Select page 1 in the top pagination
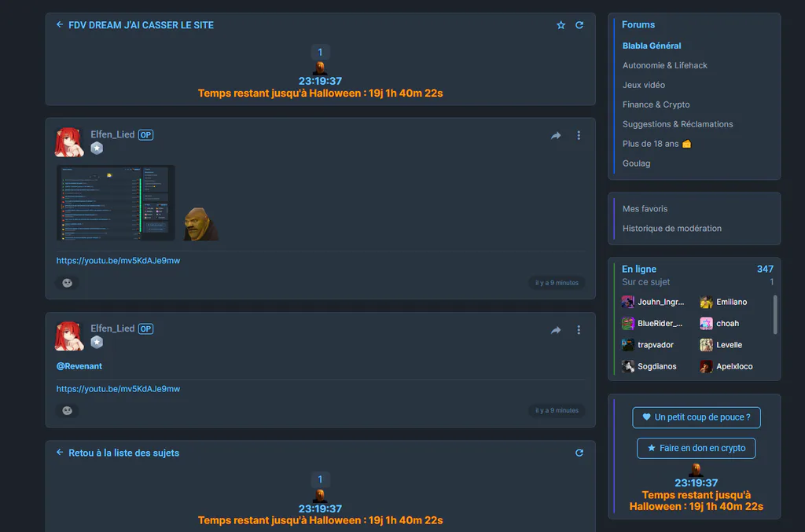Image resolution: width=805 pixels, height=532 pixels. [x=320, y=52]
